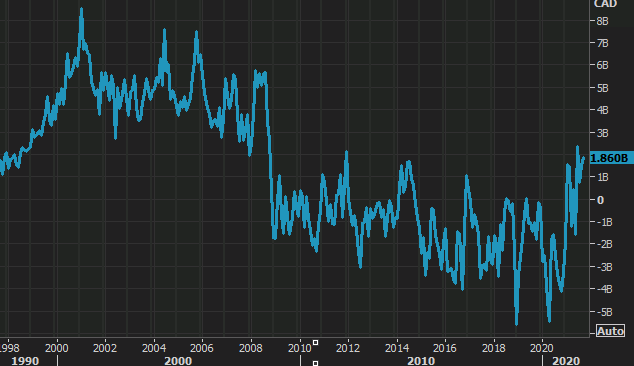Click the Auto scale button
Screen dimensions: 634x366
pos(610,331)
